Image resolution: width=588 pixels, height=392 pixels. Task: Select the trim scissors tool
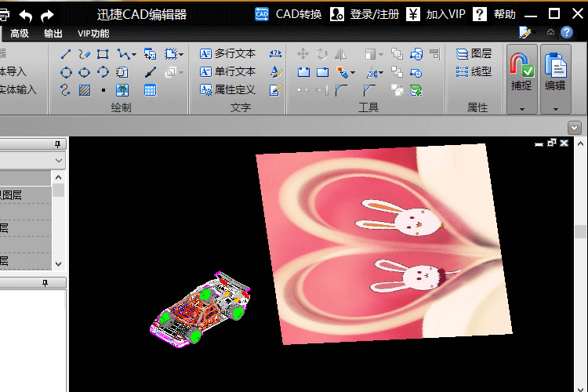(x=372, y=72)
